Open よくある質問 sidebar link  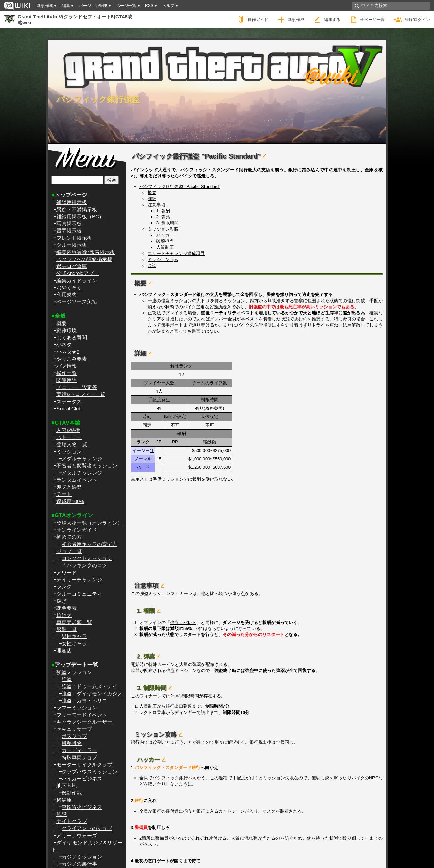point(72,338)
